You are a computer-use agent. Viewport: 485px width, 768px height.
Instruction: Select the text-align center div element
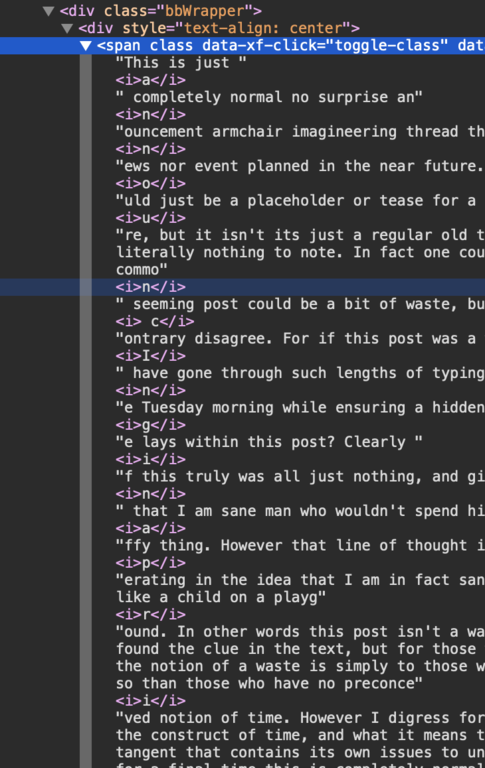tap(219, 28)
